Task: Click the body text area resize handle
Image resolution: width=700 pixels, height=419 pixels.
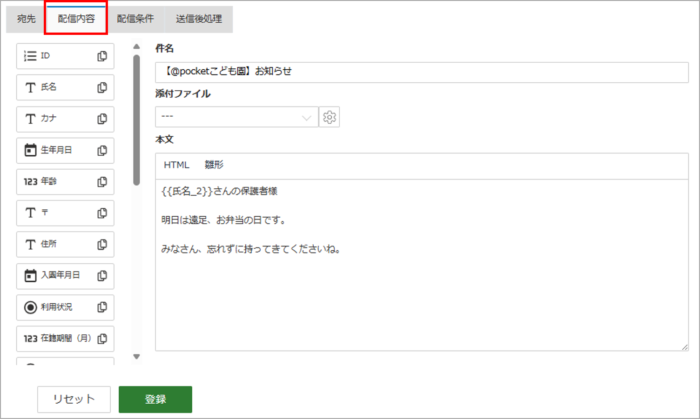Action: click(685, 347)
